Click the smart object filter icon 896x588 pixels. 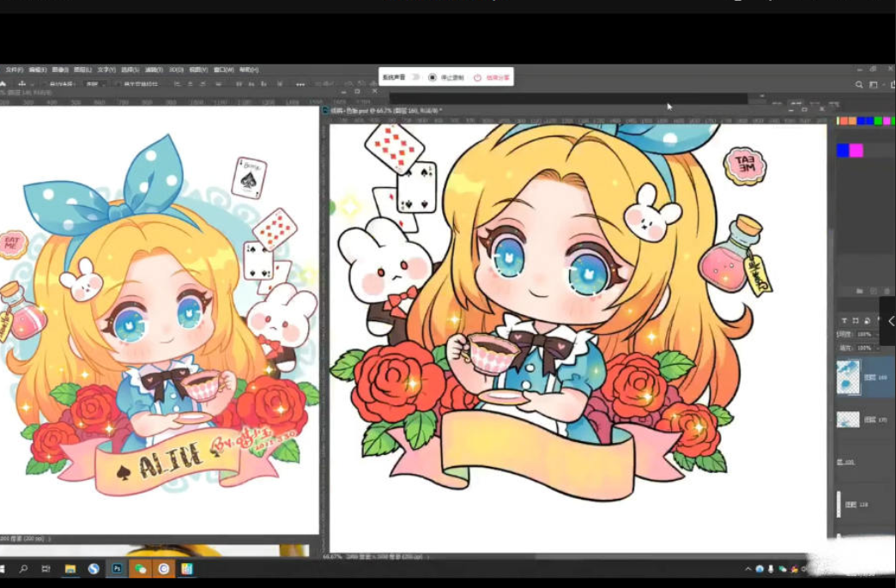tap(867, 320)
